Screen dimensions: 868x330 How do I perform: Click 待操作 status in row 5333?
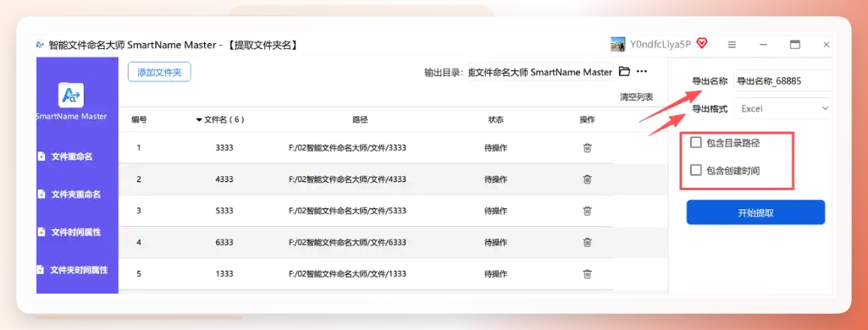[x=496, y=211]
